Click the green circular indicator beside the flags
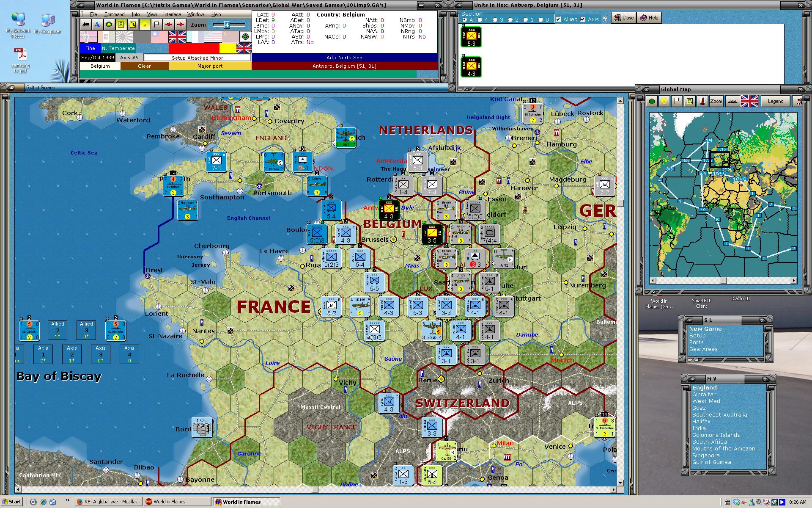This screenshot has width=812, height=508. click(x=245, y=37)
